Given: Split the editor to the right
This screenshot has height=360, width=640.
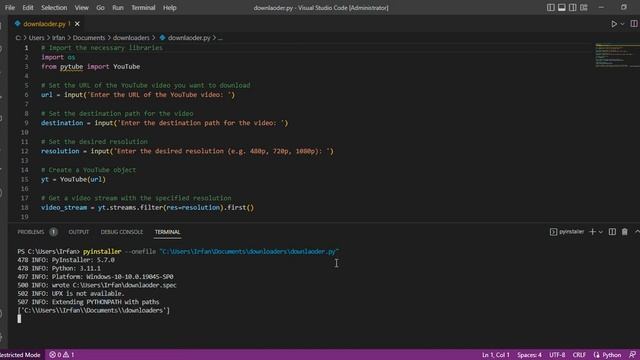Looking at the screenshot, I should 634,24.
